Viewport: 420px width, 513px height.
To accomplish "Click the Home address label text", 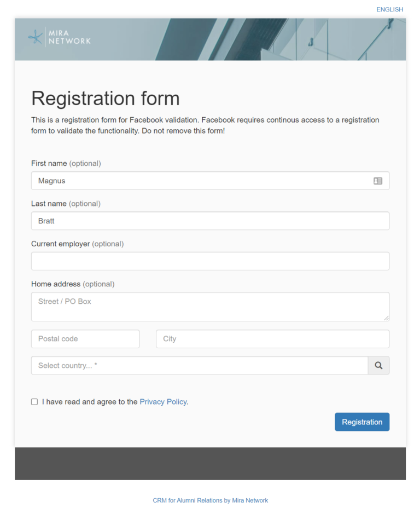I will (x=56, y=284).
